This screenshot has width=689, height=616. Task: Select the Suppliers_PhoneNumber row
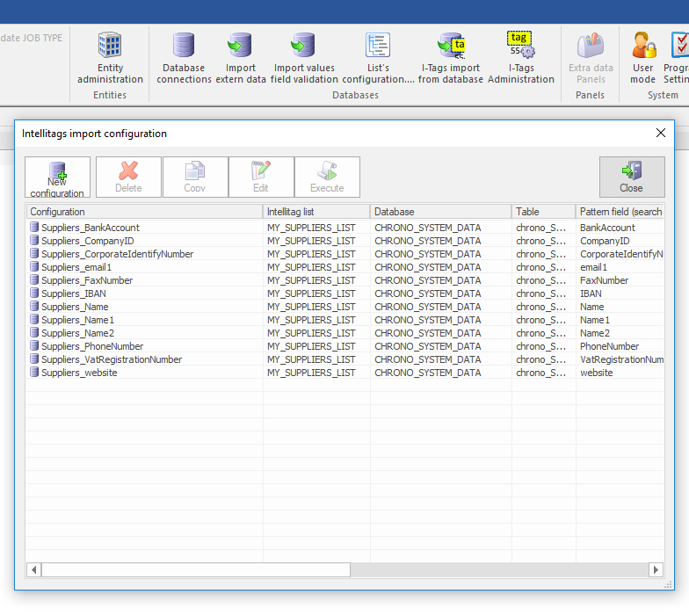(92, 346)
